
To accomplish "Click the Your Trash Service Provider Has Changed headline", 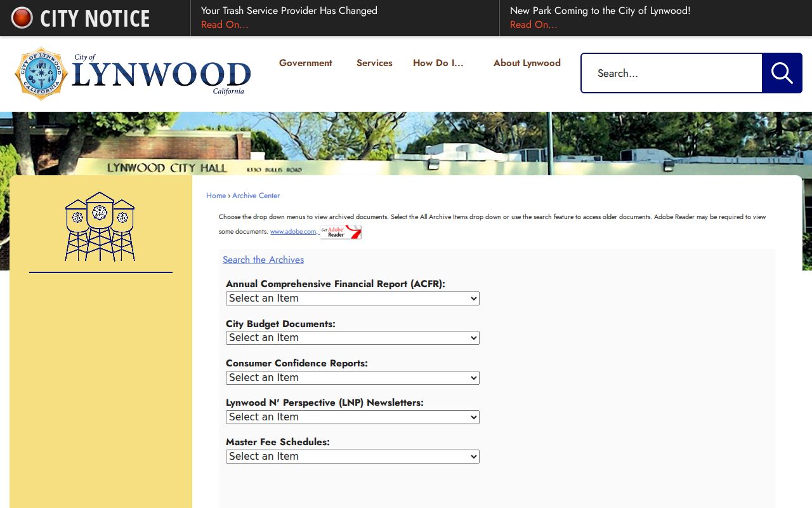I will pyautogui.click(x=289, y=11).
